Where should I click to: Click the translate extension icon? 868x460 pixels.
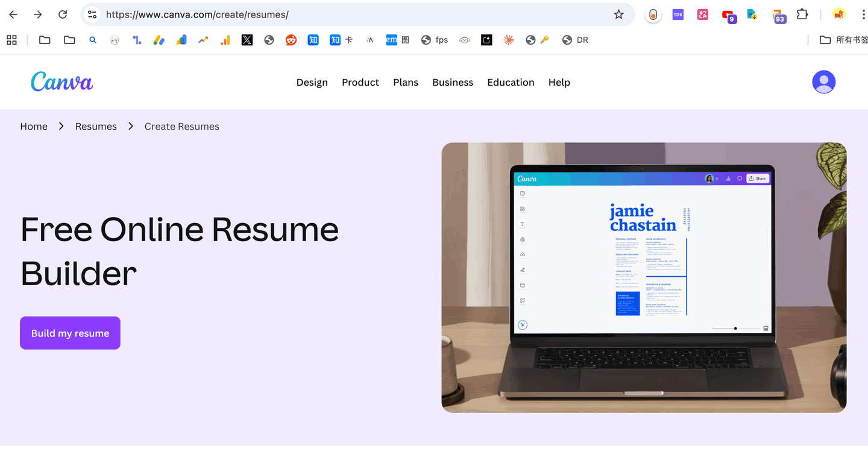(x=703, y=14)
